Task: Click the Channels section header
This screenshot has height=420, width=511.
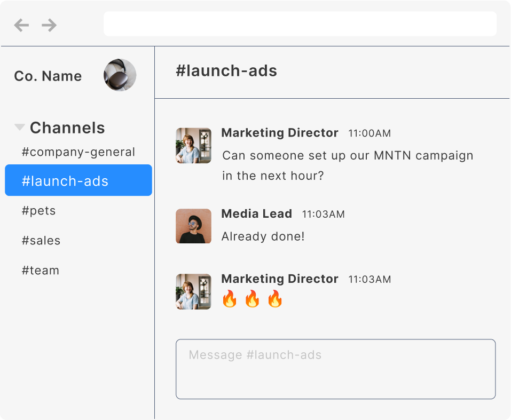Action: click(67, 128)
